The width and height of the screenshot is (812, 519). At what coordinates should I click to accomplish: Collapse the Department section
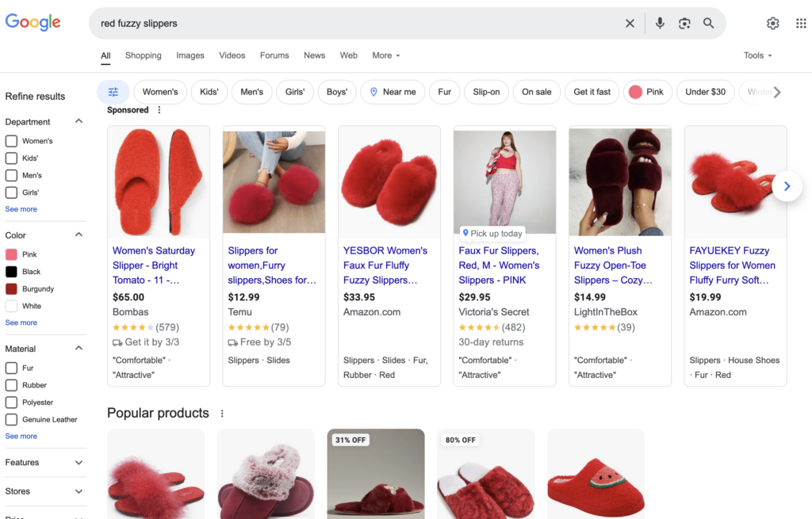pos(79,121)
